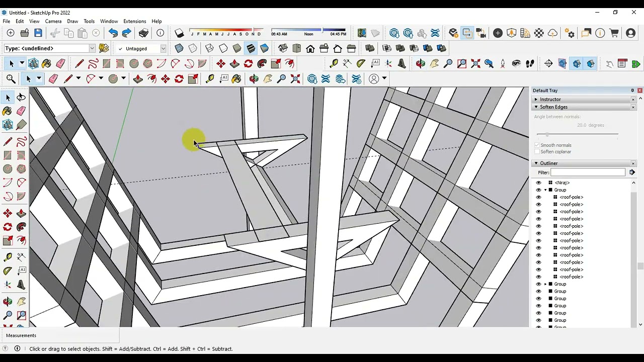The height and width of the screenshot is (362, 644).
Task: Toggle eye of collapsed Group below roof-poles
Action: point(538,284)
